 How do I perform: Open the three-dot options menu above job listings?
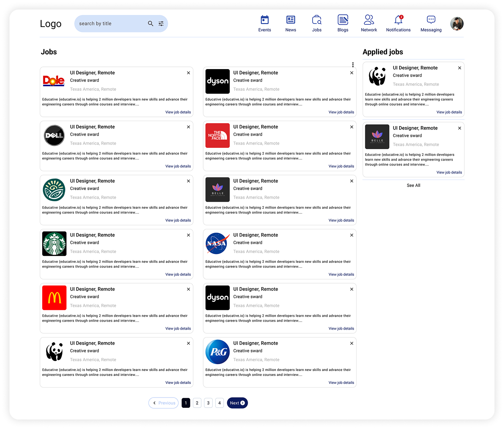pyautogui.click(x=353, y=65)
